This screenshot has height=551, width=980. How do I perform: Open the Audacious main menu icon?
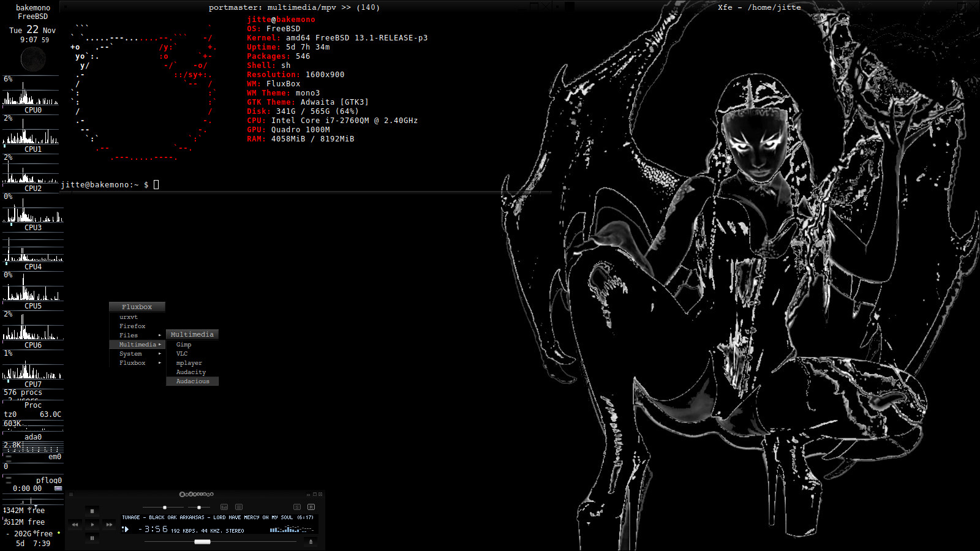(x=71, y=494)
